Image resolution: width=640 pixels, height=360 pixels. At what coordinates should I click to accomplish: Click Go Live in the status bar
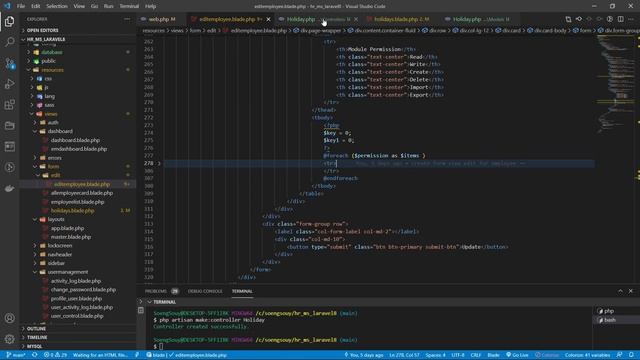(x=517, y=355)
